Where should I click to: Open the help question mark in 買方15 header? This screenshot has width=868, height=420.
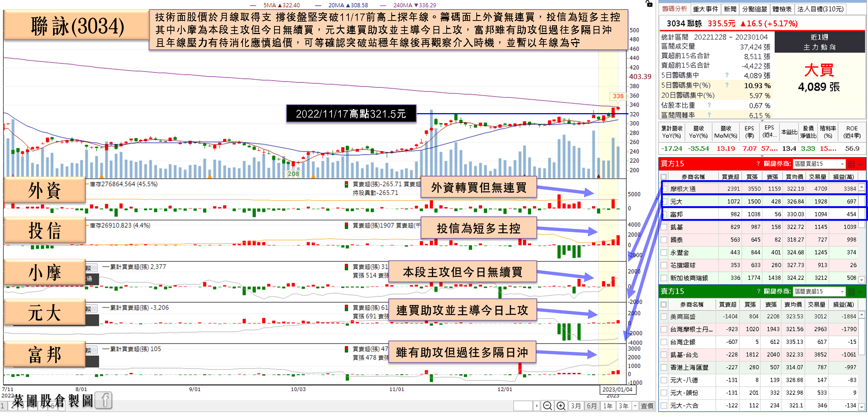point(758,164)
